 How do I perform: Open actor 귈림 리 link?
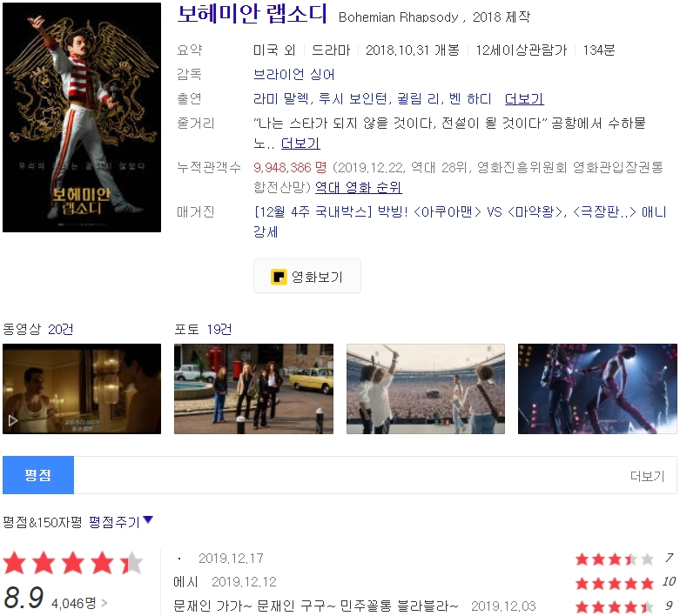coord(418,99)
